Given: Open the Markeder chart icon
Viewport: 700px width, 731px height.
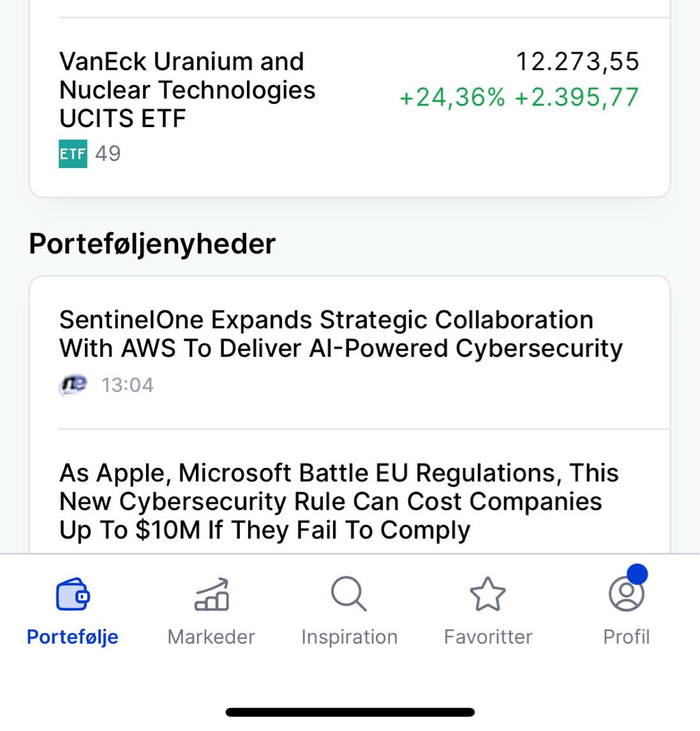Looking at the screenshot, I should click(x=212, y=594).
